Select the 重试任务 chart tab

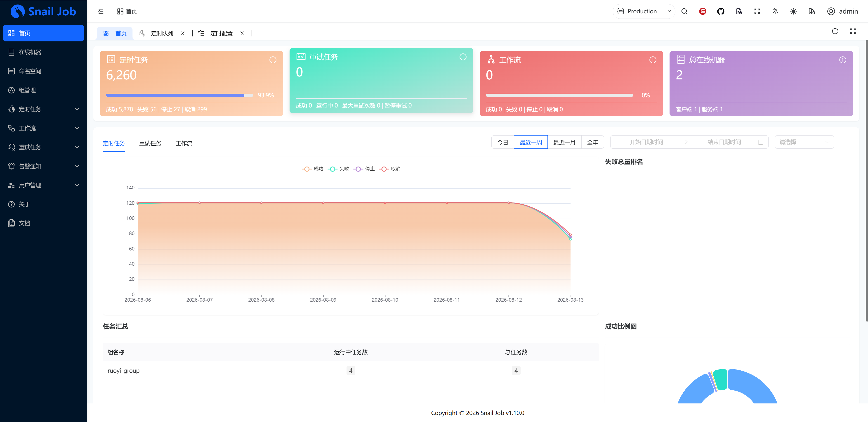150,143
